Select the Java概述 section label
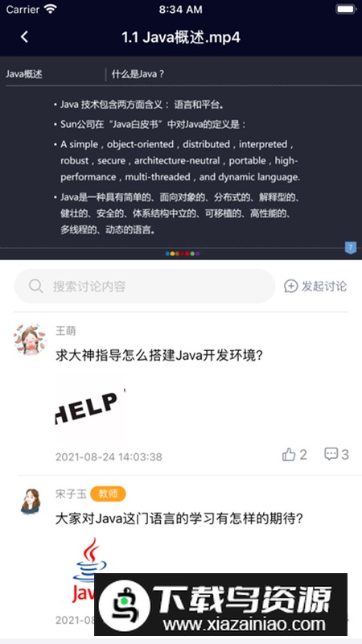The image size is (362, 644). click(24, 74)
